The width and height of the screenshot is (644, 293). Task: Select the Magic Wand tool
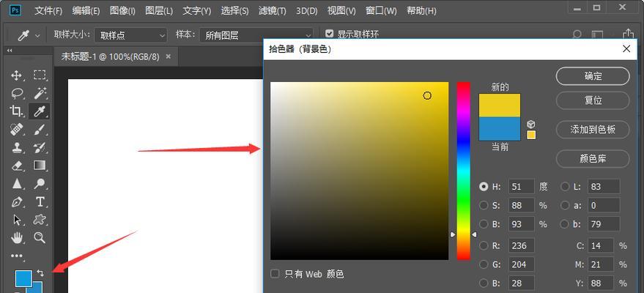pos(40,93)
